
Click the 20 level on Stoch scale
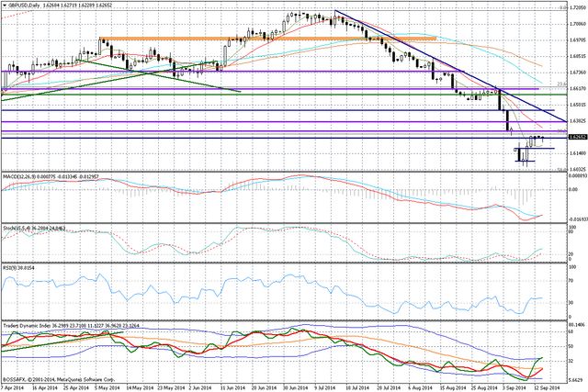click(571, 254)
